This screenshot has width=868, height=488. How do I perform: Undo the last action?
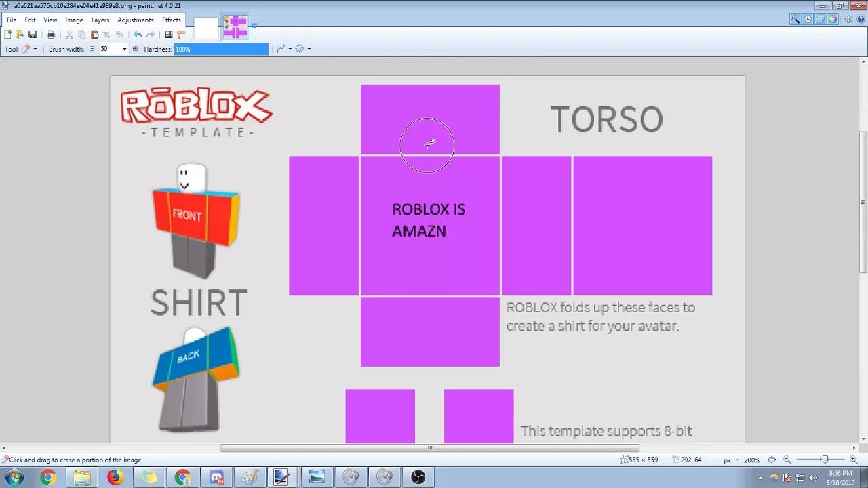click(x=138, y=35)
